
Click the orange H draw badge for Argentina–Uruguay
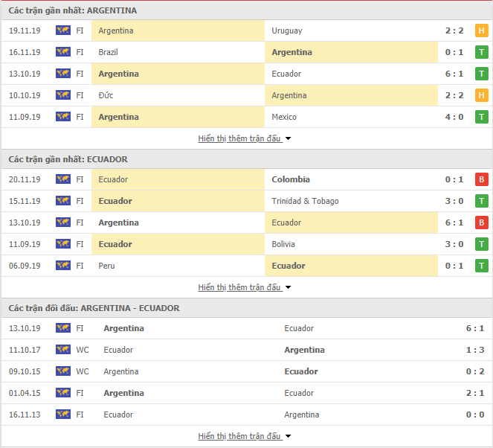[x=481, y=31]
